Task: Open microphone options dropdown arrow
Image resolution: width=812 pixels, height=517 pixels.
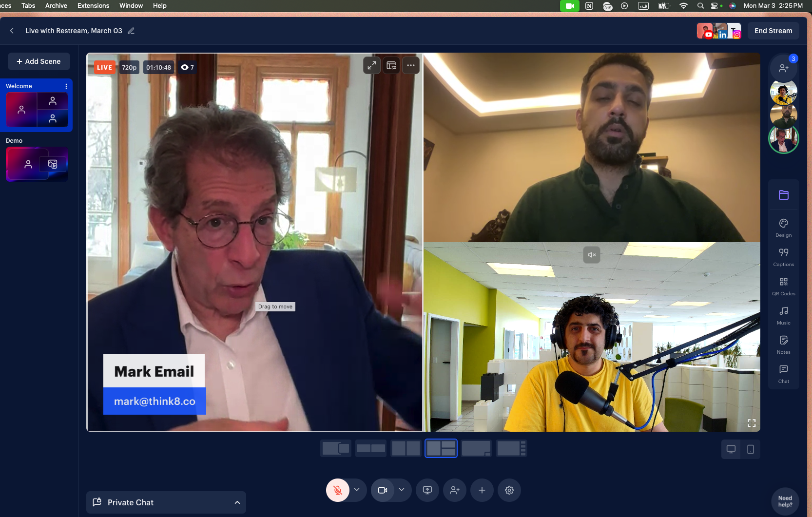Action: click(357, 490)
